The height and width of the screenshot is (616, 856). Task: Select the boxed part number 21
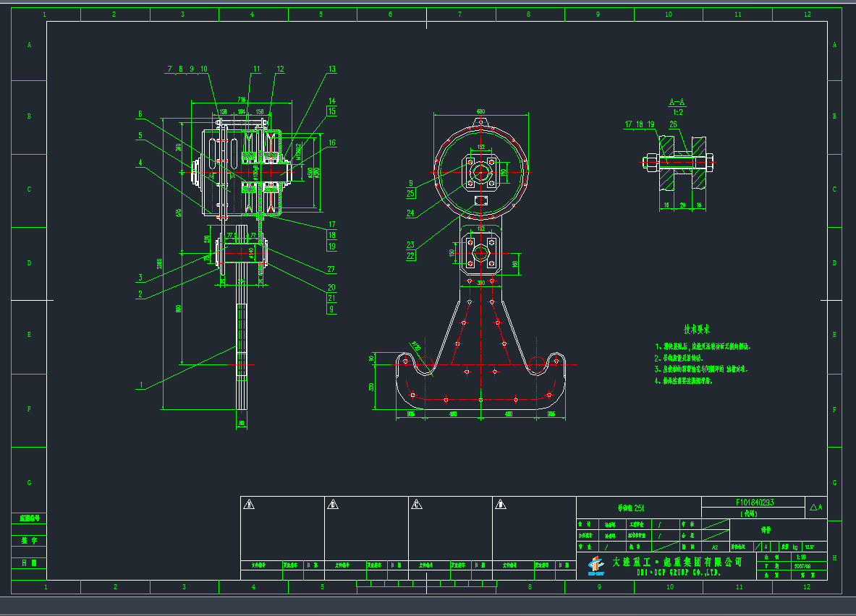[x=332, y=298]
